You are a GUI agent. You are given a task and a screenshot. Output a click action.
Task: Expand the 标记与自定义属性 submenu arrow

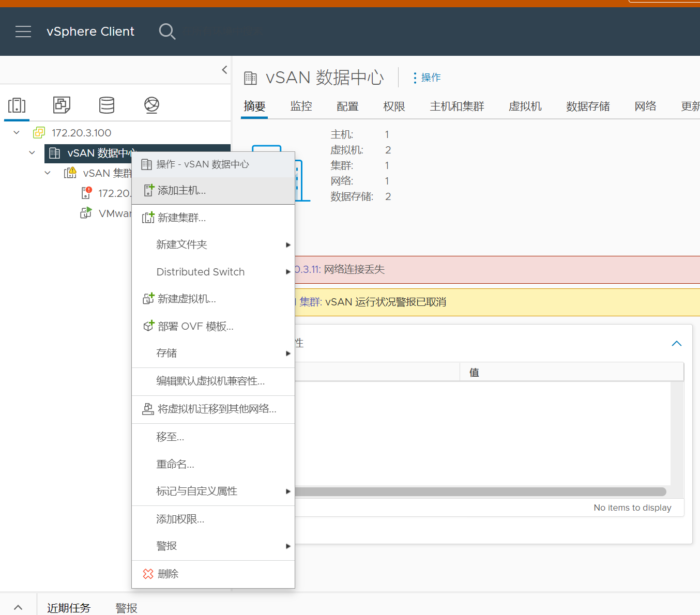click(x=288, y=491)
